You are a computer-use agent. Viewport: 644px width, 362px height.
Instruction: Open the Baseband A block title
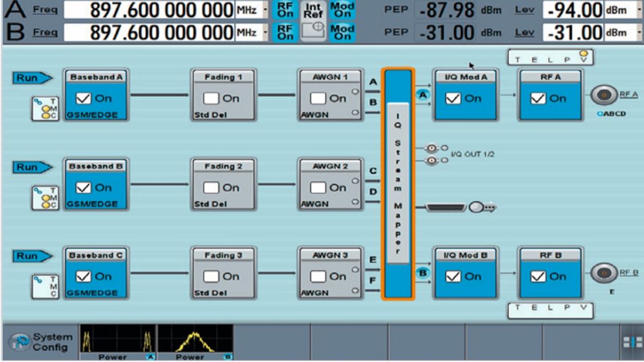[x=96, y=77]
